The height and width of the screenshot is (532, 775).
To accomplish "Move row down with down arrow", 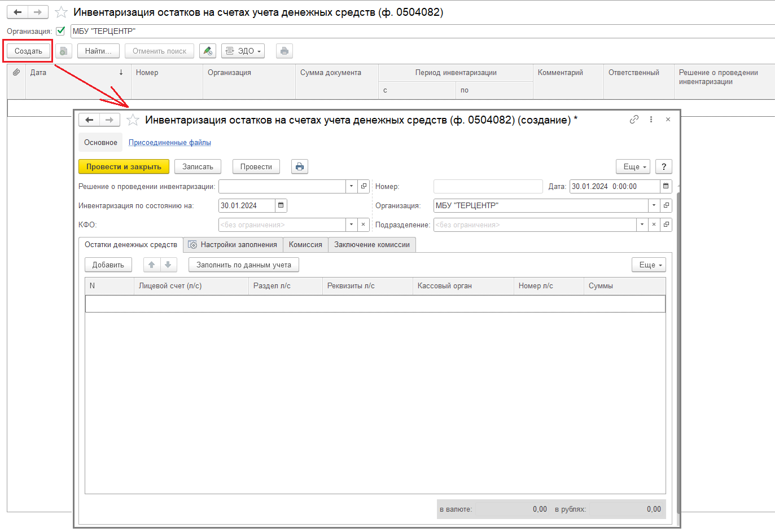I will click(168, 265).
